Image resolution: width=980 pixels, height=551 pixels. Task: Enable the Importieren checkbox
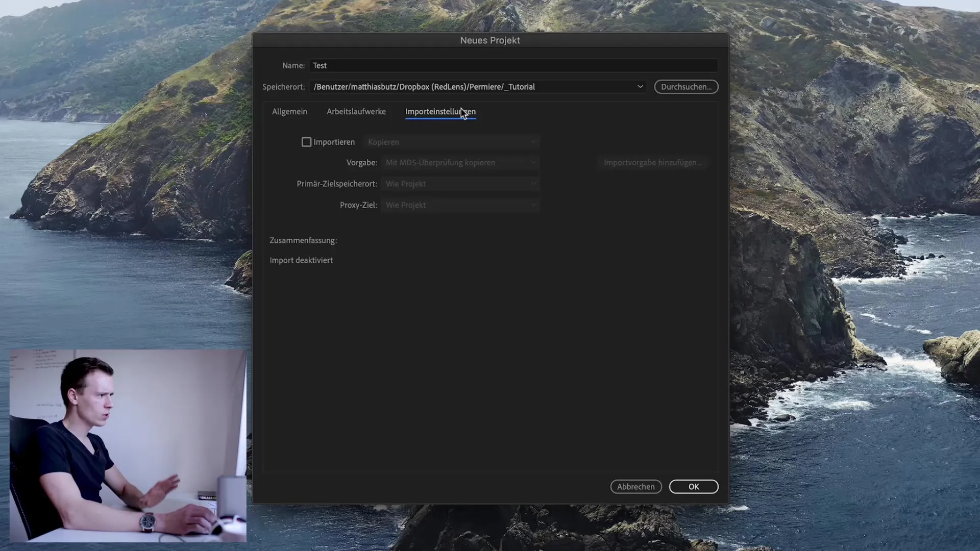click(306, 142)
